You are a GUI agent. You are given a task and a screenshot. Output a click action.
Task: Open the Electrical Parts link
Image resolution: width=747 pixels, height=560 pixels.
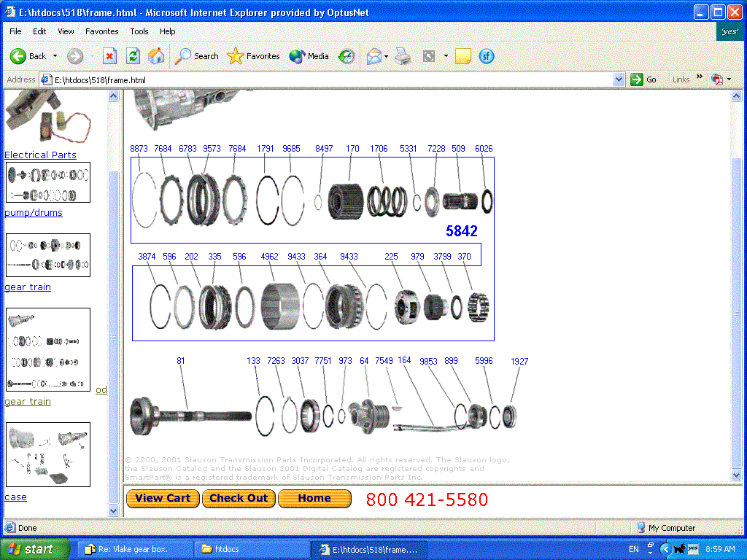pyautogui.click(x=40, y=155)
